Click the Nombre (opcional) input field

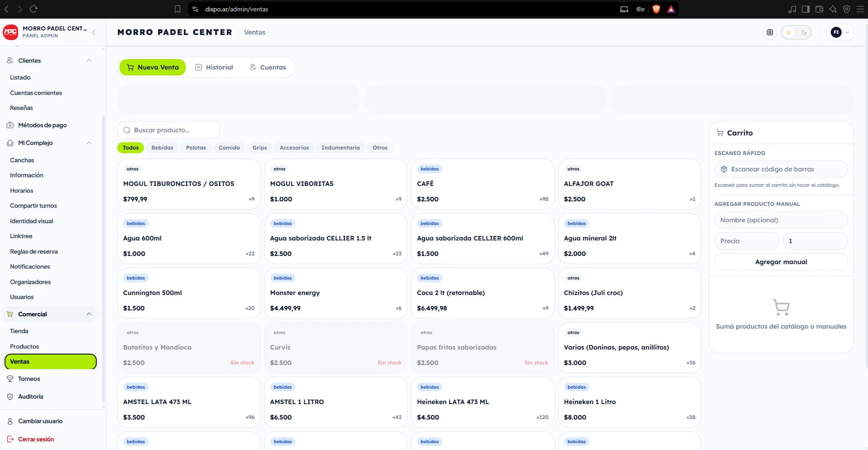pyautogui.click(x=781, y=220)
